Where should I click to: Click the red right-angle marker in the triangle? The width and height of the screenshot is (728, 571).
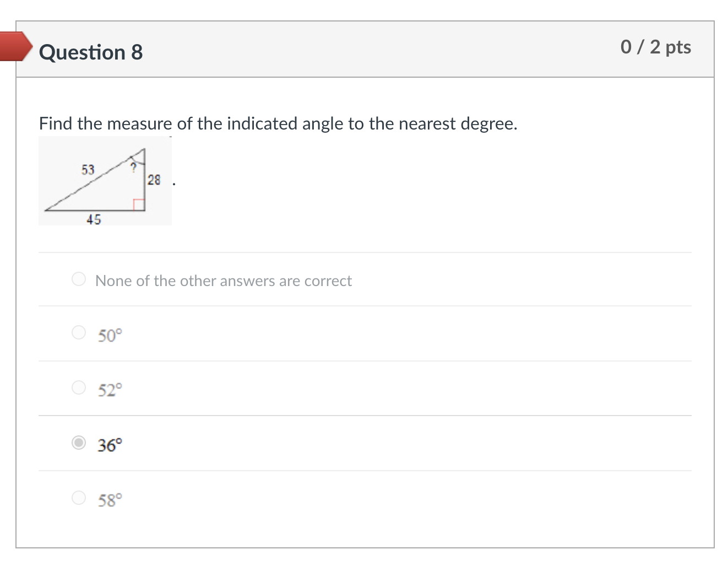click(139, 204)
